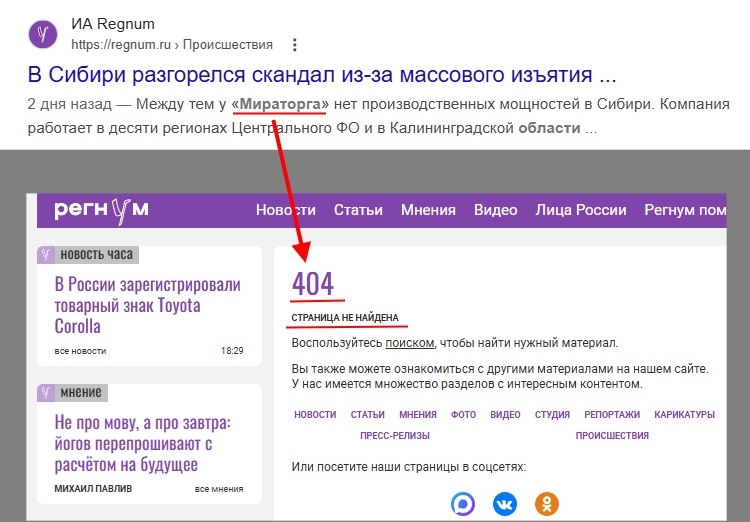This screenshot has width=750, height=522.
Task: Click the 18:29 timestamp on the news card
Action: (232, 351)
